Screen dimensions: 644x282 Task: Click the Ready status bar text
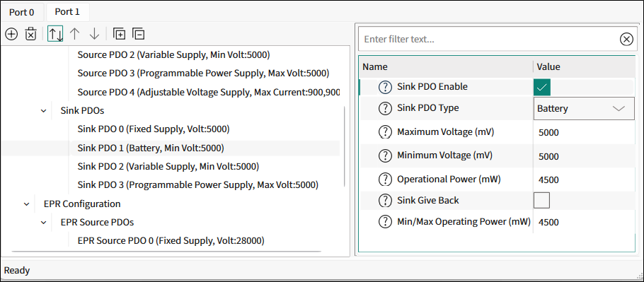tap(17, 271)
